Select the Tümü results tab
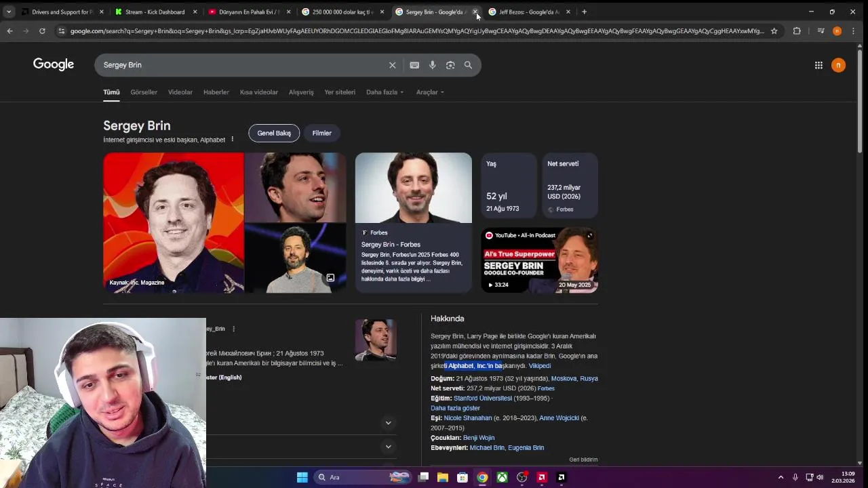This screenshot has width=868, height=488. point(111,92)
